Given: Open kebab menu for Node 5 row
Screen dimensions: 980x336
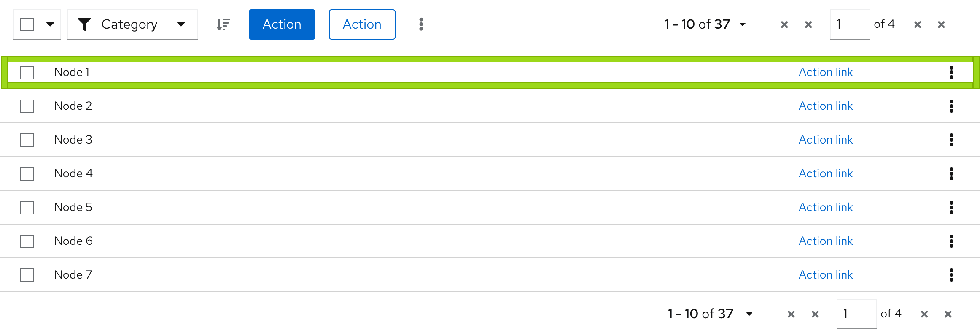Looking at the screenshot, I should pyautogui.click(x=951, y=207).
